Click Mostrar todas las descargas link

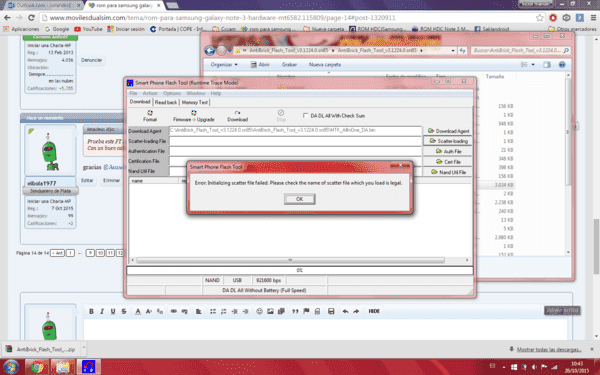click(549, 349)
